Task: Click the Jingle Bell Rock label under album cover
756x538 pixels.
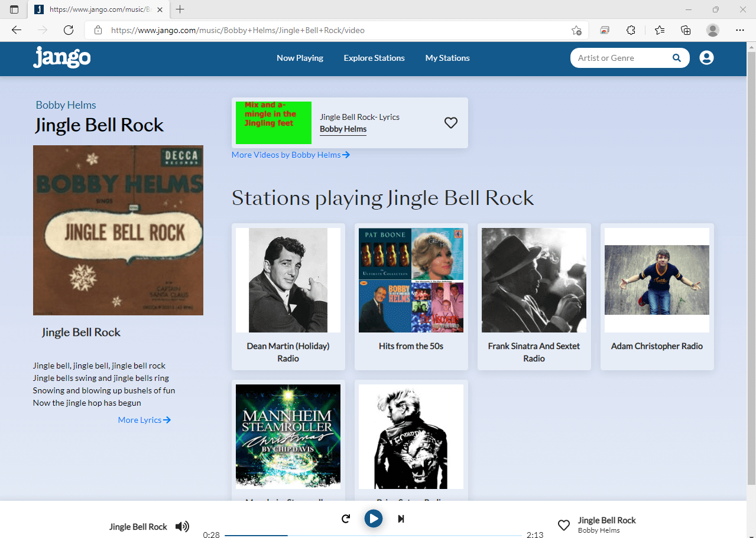Action: coord(81,332)
